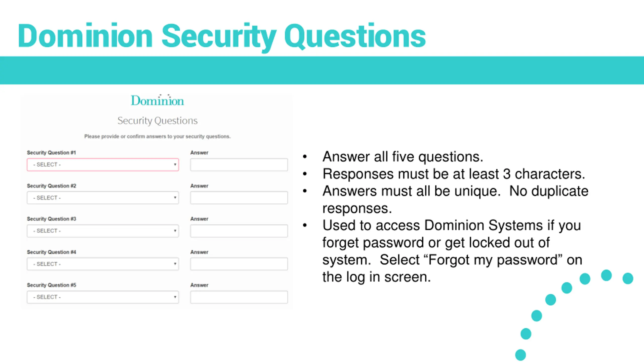Viewport: 644px width, 362px height.
Task: Click the 'Responses must be at least 3 characters' bullet
Action: pyautogui.click(x=454, y=174)
